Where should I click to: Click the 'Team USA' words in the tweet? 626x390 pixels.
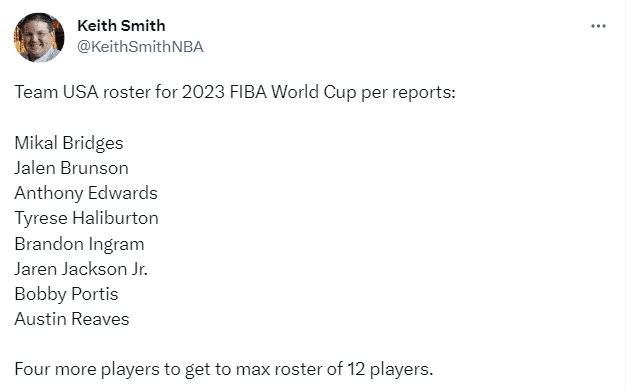point(56,92)
